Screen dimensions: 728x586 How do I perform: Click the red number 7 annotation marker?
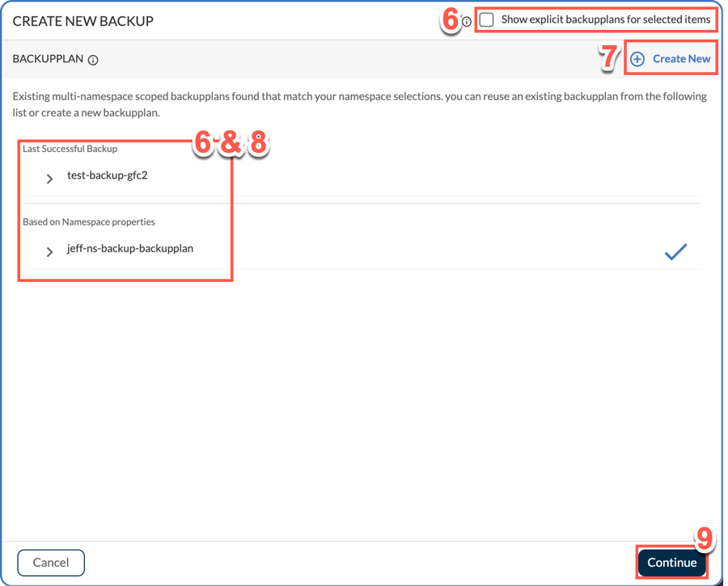pyautogui.click(x=609, y=57)
